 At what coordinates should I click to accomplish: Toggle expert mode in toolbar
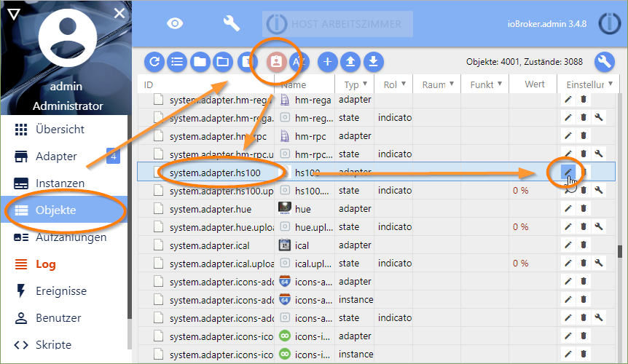(x=276, y=62)
